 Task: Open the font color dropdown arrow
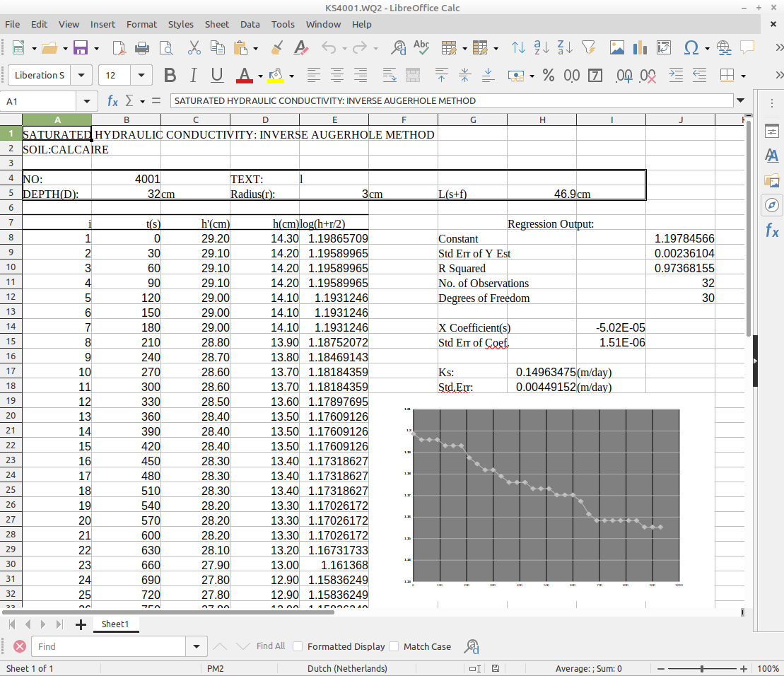tap(260, 76)
